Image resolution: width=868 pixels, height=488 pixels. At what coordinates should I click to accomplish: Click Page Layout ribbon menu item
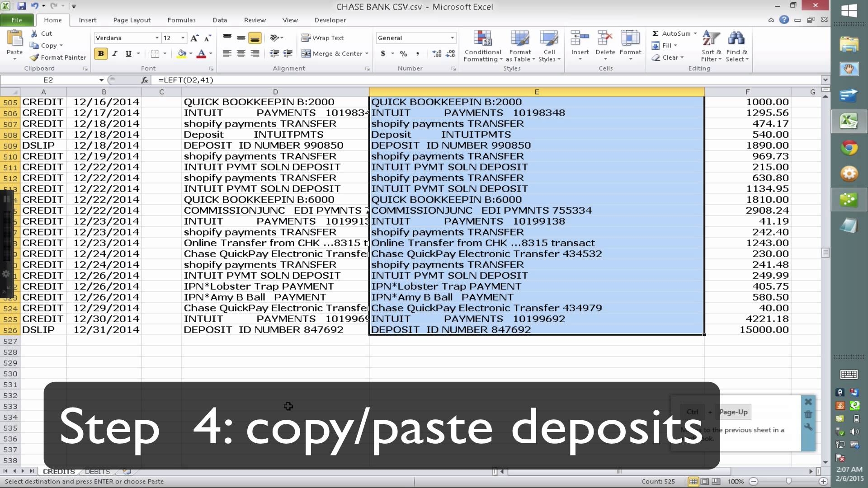132,20
